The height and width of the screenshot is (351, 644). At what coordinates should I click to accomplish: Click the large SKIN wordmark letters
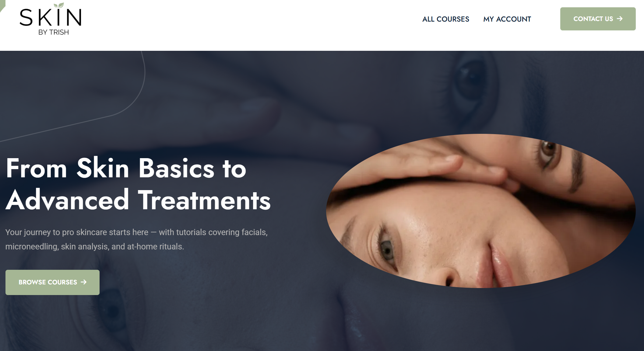[51, 17]
